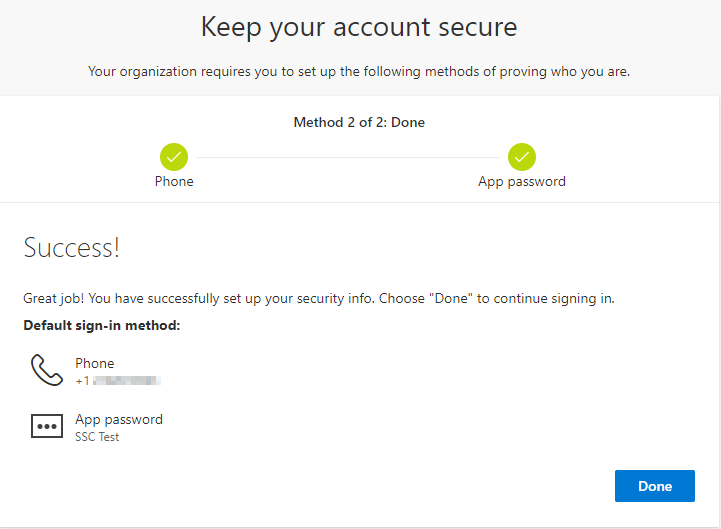Viewport: 721px width, 529px height.
Task: Click the "Keep your account secure" heading
Action: tap(359, 27)
